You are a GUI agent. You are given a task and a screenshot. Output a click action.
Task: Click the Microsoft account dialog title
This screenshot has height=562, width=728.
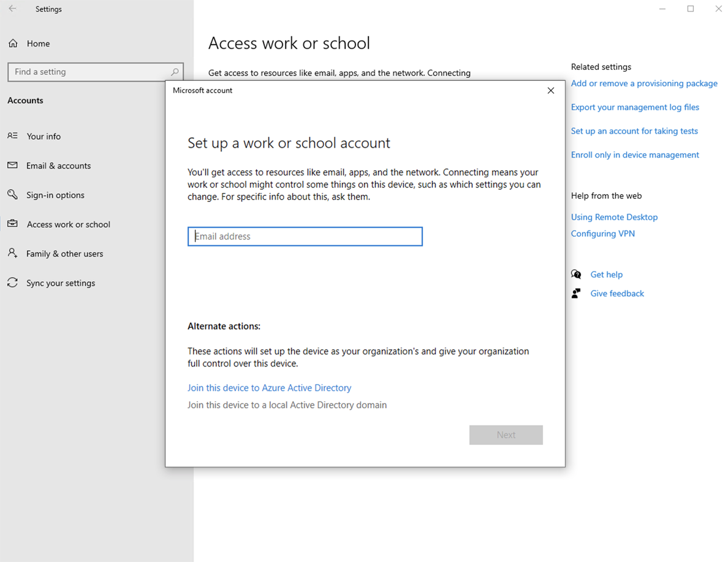click(202, 91)
